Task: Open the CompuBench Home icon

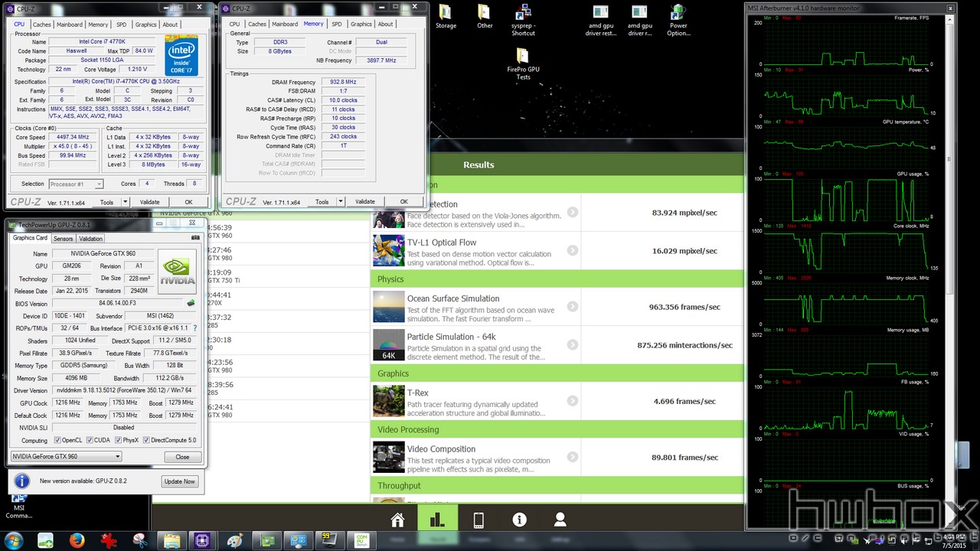Action: click(x=397, y=520)
